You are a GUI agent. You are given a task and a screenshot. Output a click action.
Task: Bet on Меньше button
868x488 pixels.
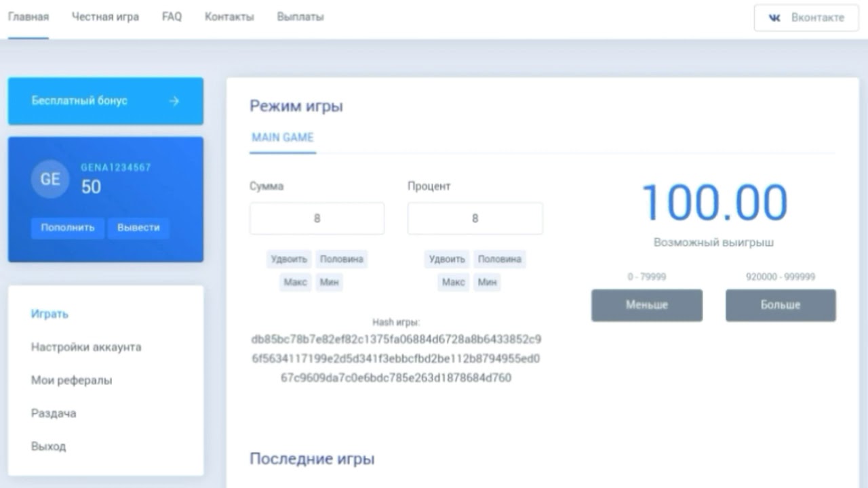[x=647, y=305]
